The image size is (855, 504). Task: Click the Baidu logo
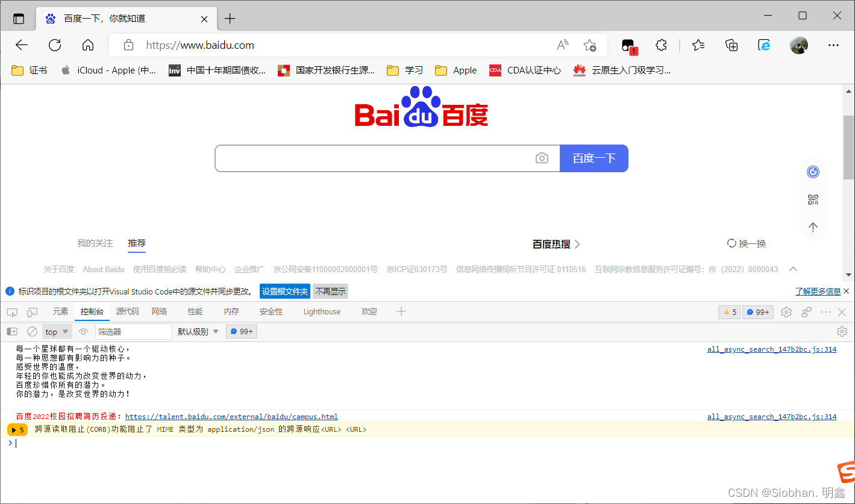421,107
